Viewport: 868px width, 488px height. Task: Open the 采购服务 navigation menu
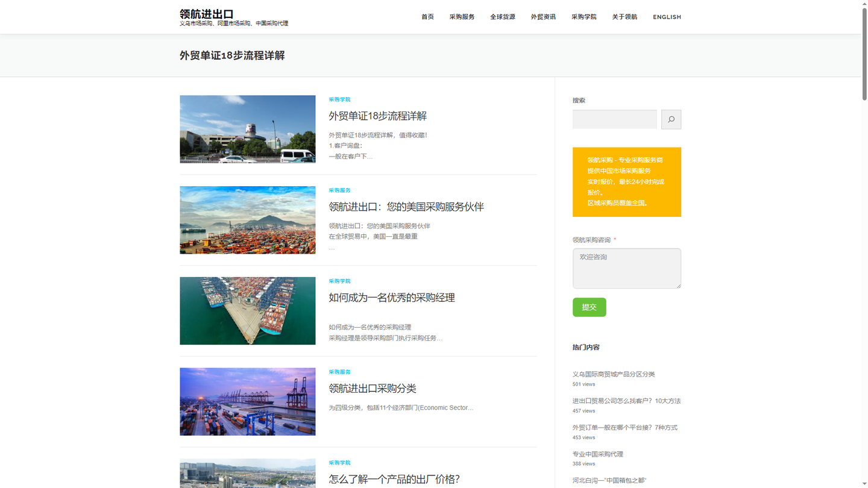pyautogui.click(x=462, y=17)
